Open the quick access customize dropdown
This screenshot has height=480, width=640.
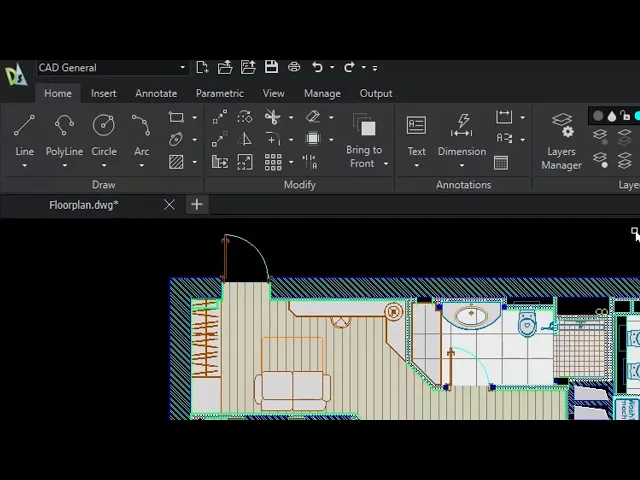click(x=375, y=68)
